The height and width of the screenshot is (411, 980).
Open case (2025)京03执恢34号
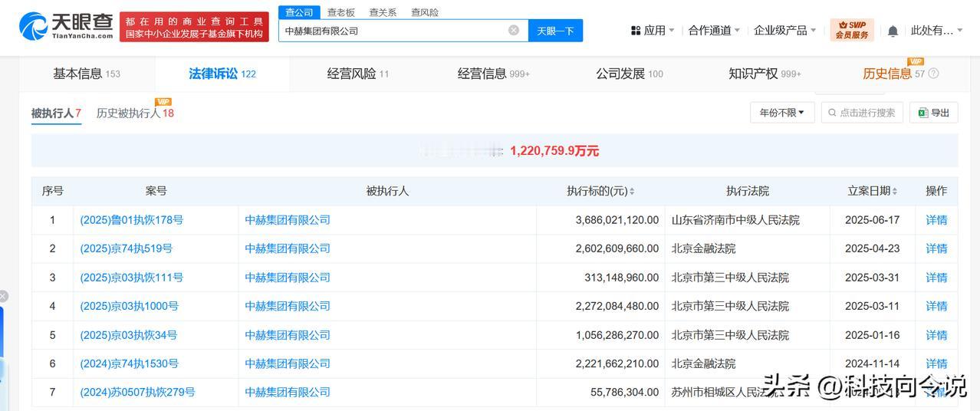coord(129,335)
